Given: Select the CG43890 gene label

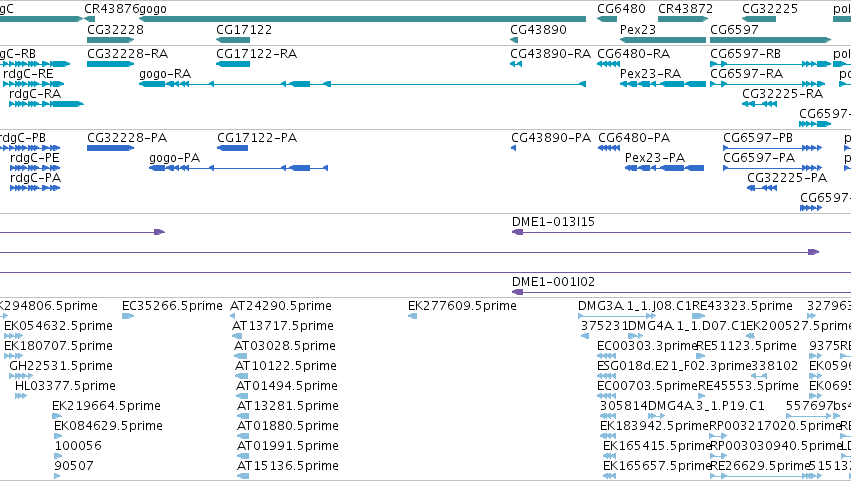Looking at the screenshot, I should [538, 29].
